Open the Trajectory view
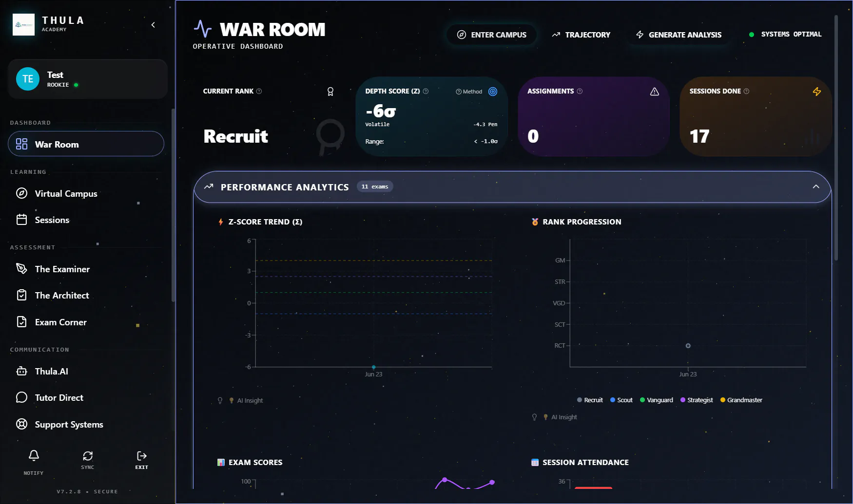Screen dimensions: 853x504 (x=581, y=35)
